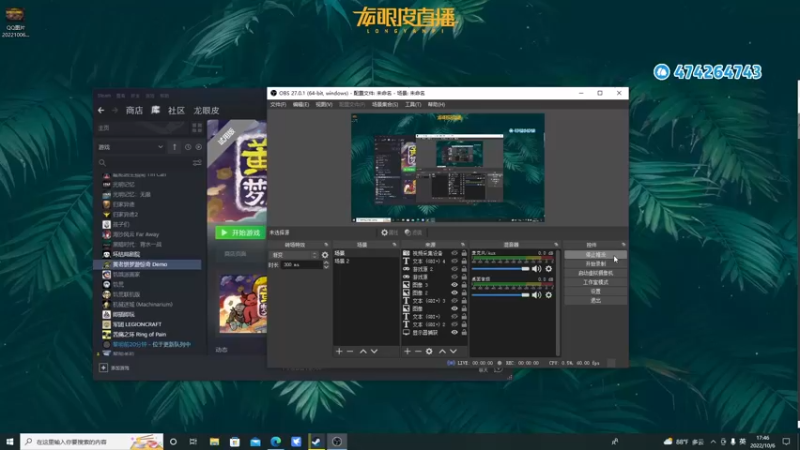This screenshot has height=450, width=800.
Task: Move source down in the Sources panel
Action: [x=453, y=351]
